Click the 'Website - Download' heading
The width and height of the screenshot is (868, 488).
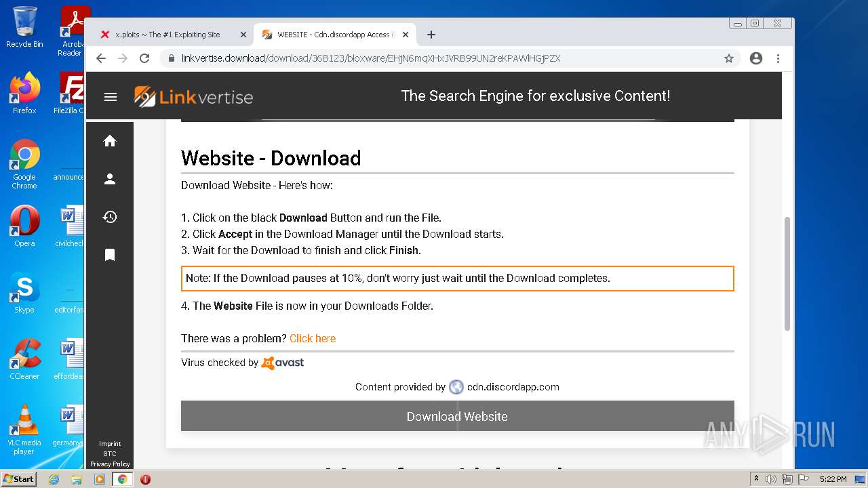point(271,158)
